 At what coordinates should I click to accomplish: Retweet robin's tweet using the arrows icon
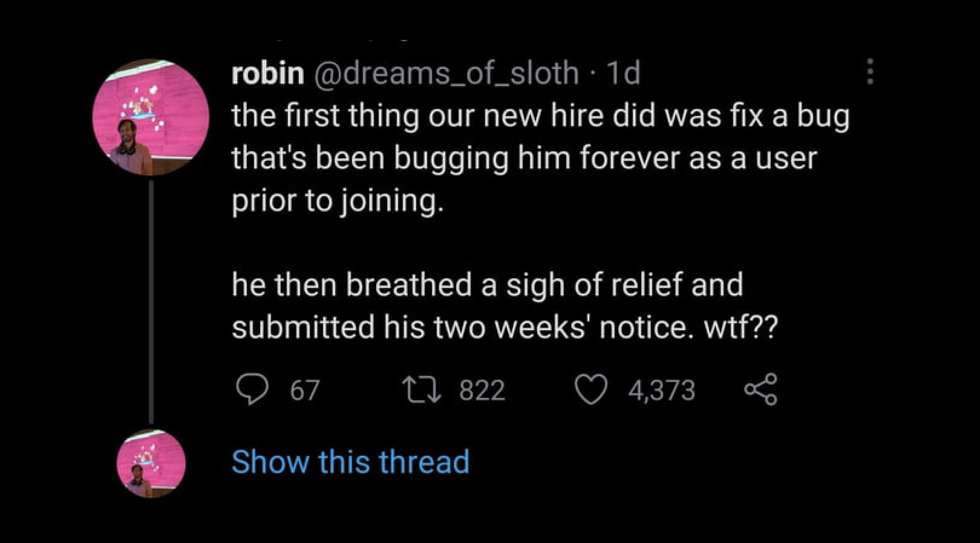point(421,389)
